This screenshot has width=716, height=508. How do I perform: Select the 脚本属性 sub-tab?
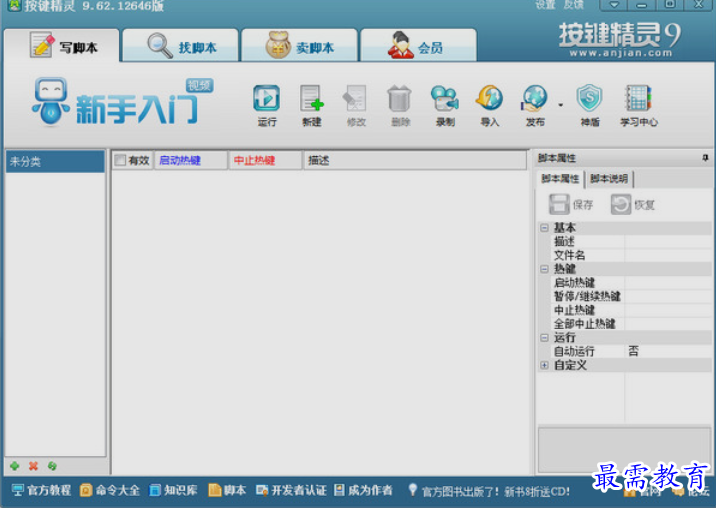(560, 179)
